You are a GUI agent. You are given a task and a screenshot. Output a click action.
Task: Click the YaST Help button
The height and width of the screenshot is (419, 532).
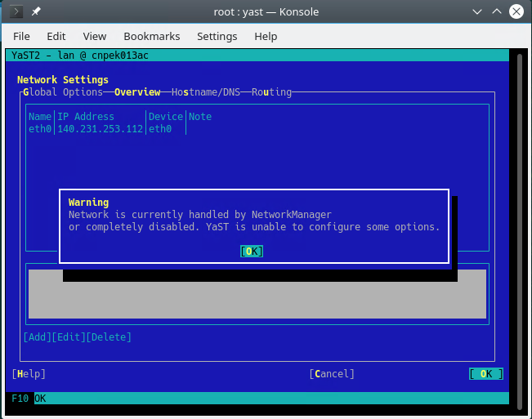tap(29, 374)
